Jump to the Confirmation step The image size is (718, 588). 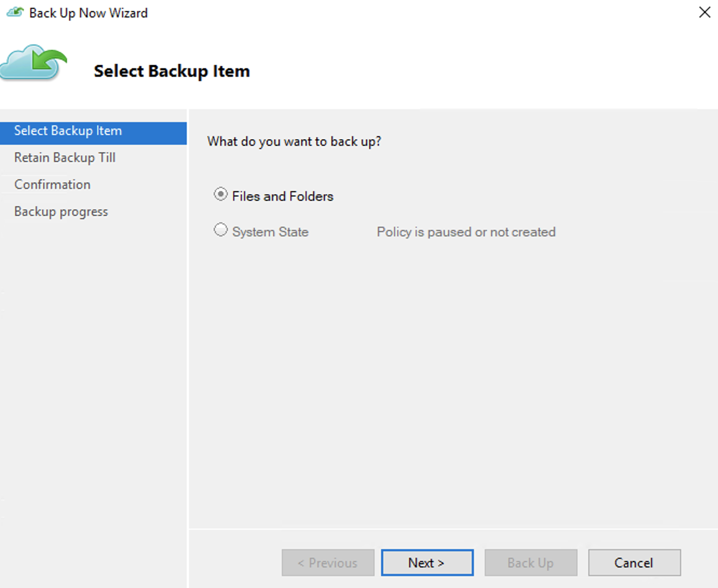click(x=52, y=184)
